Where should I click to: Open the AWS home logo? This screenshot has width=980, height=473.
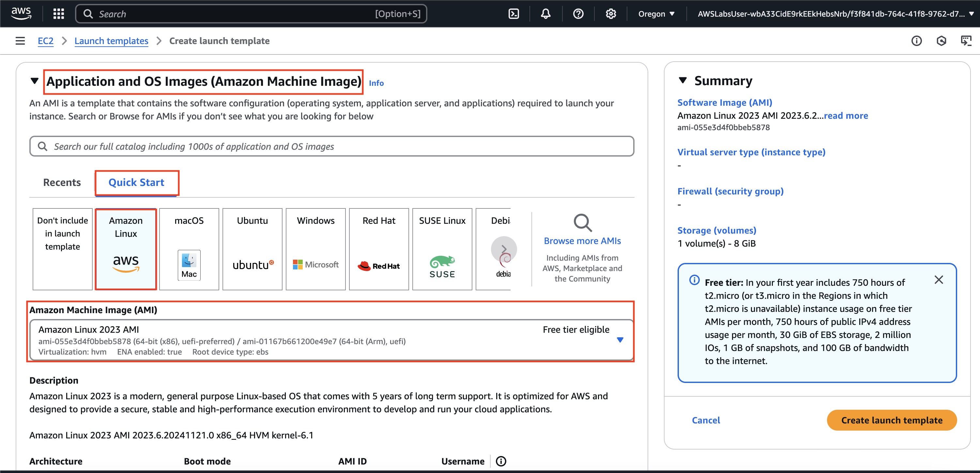21,14
